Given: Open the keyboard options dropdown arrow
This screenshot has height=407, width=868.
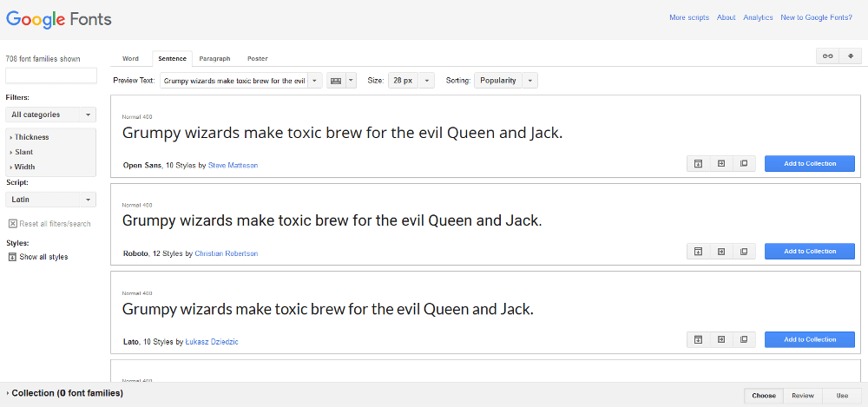Looking at the screenshot, I should (351, 81).
